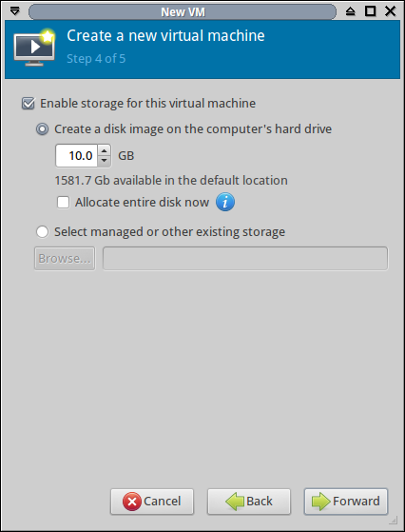
Task: Click the New VM title bar
Action: pos(183,11)
